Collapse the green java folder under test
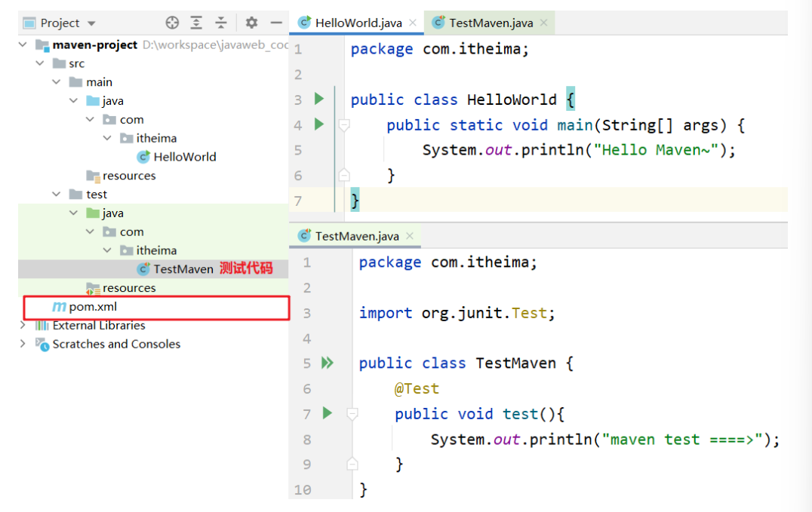812x512 pixels. coord(73,213)
